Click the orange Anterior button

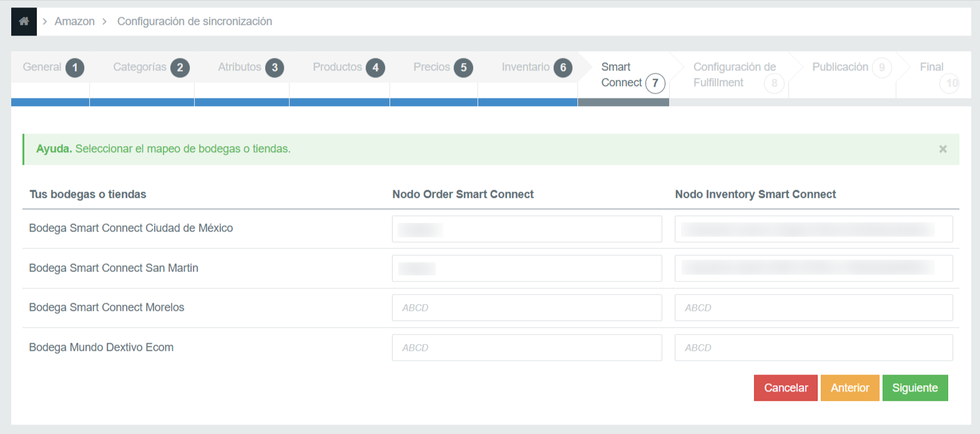tap(850, 388)
